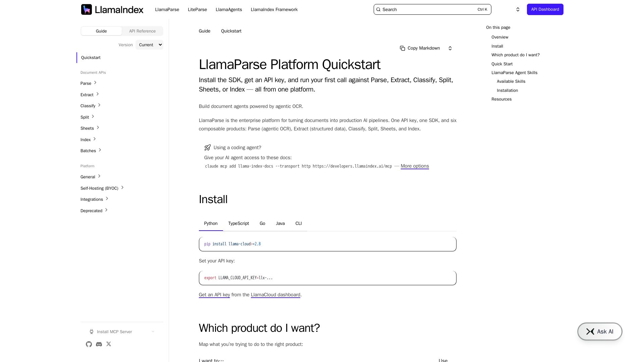Open LlamaParse in top navigation
Viewport: 644px width, 362px height.
pos(167,9)
